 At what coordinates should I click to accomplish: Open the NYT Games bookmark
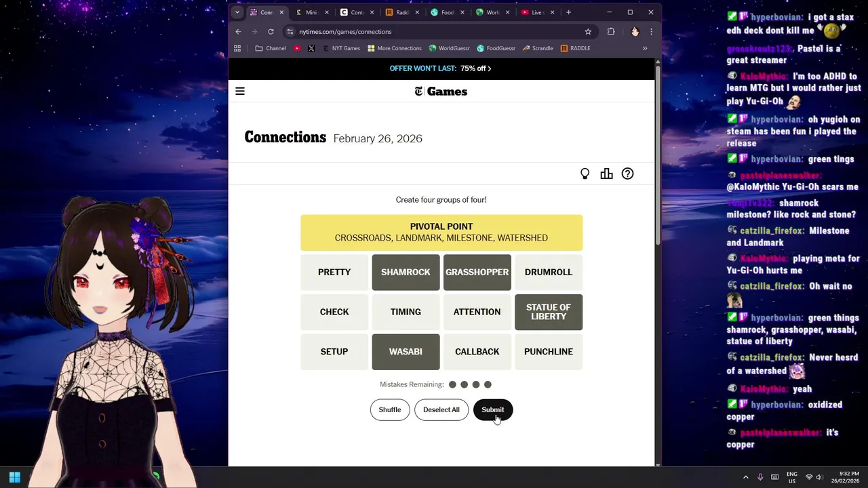[342, 48]
